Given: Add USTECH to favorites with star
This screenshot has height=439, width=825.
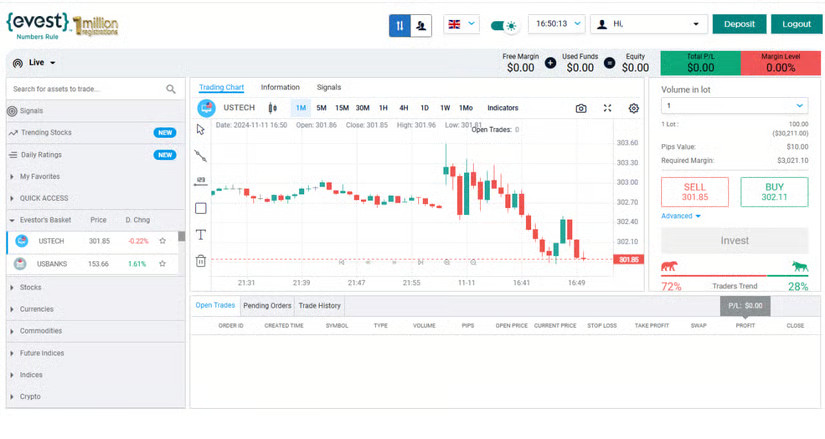Looking at the screenshot, I should (x=163, y=241).
